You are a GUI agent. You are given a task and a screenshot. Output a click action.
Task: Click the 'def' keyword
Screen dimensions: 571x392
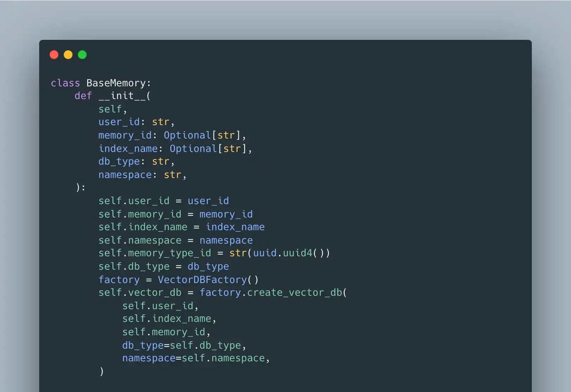tap(83, 96)
